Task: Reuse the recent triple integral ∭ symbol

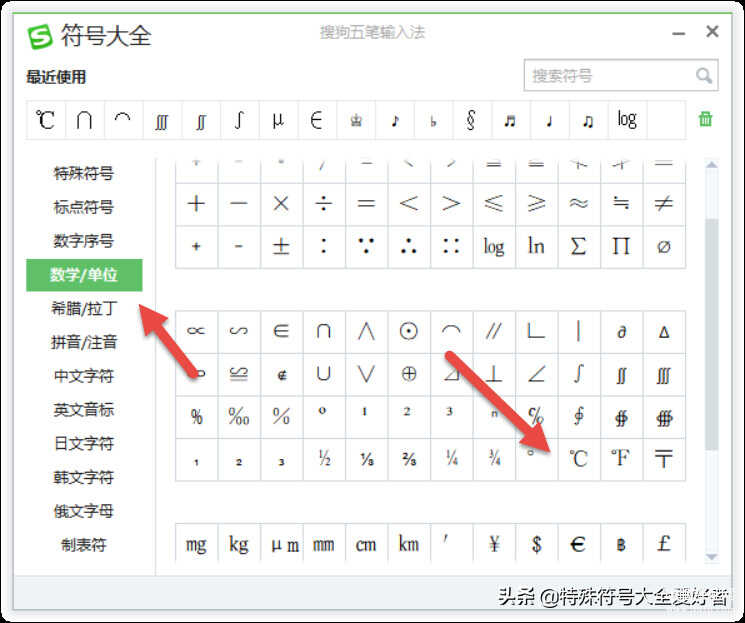Action: (162, 120)
